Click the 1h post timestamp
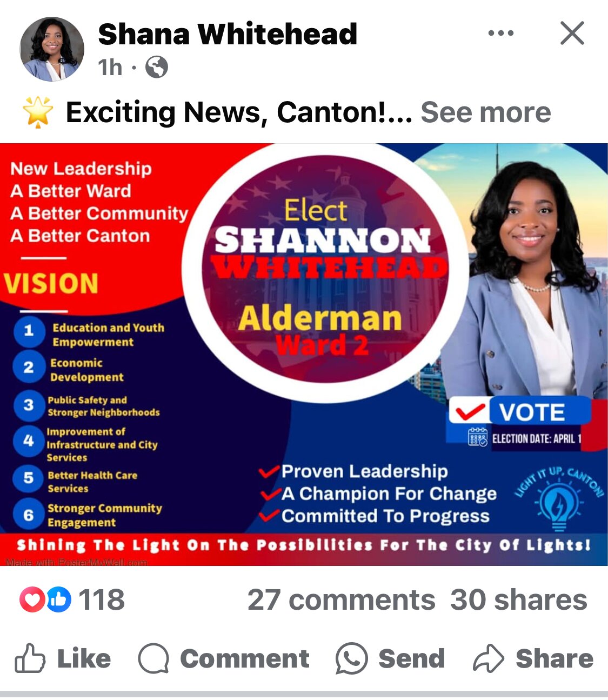Image resolution: width=608 pixels, height=700 pixels. point(110,68)
